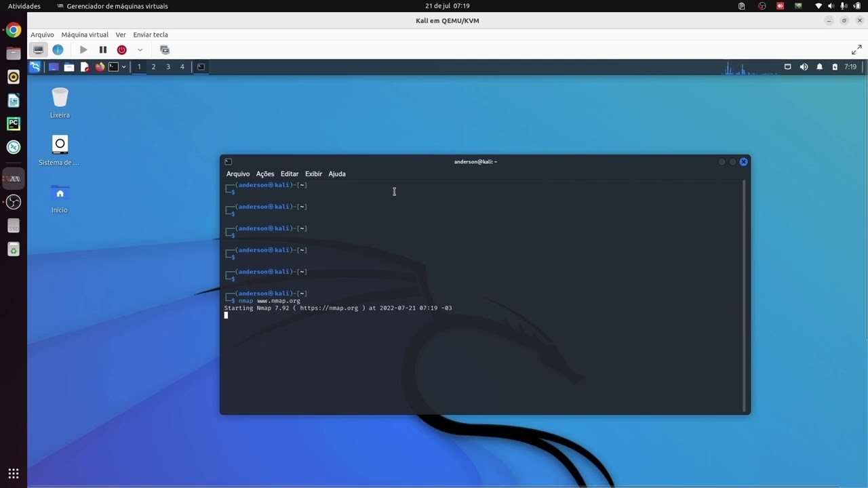Viewport: 868px width, 488px height.
Task: Open the terminal Editar menu
Action: tap(290, 174)
